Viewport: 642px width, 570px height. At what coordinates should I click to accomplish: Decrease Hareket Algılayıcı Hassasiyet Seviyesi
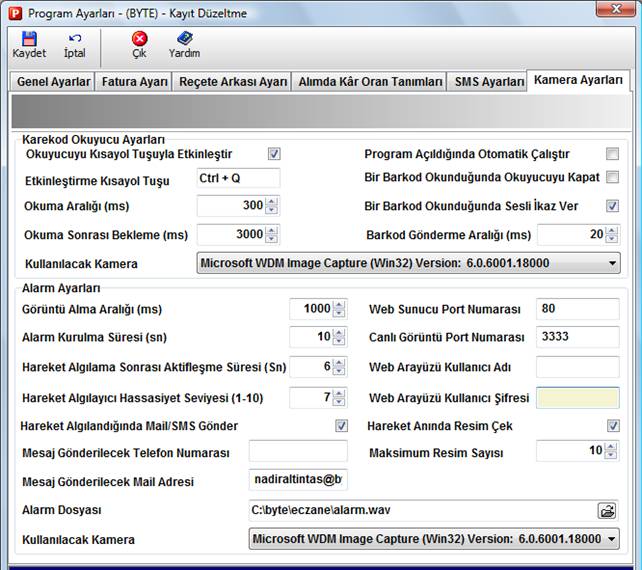coord(339,402)
